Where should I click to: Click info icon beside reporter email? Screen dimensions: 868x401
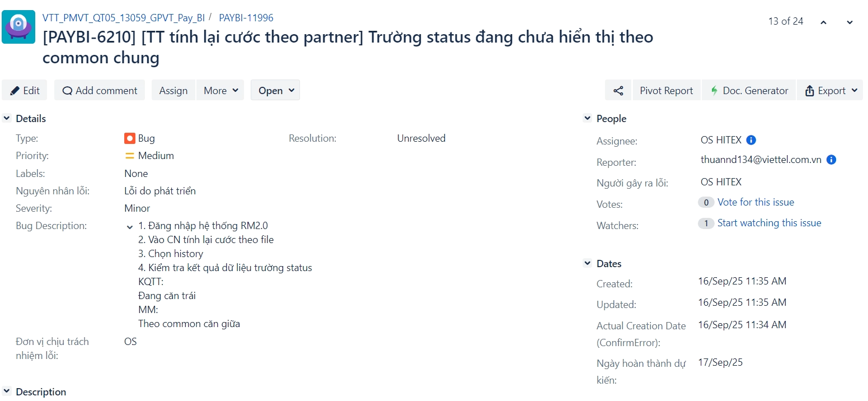point(832,160)
